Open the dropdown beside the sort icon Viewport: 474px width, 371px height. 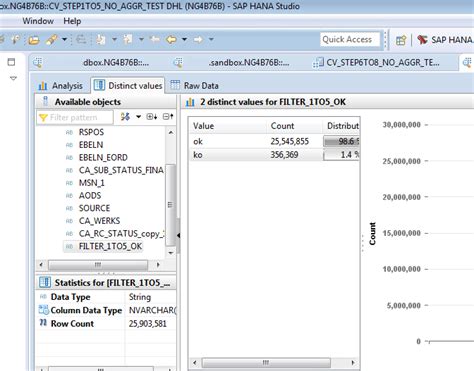tap(138, 117)
